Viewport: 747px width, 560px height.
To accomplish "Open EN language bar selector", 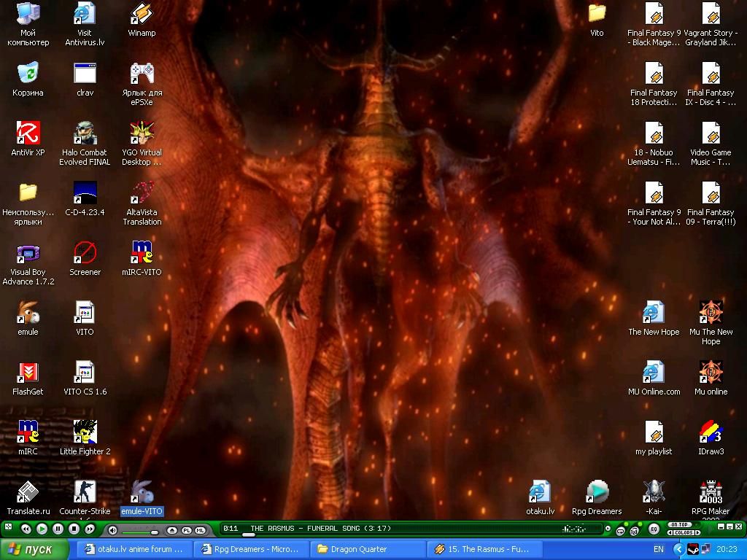I will 659,549.
